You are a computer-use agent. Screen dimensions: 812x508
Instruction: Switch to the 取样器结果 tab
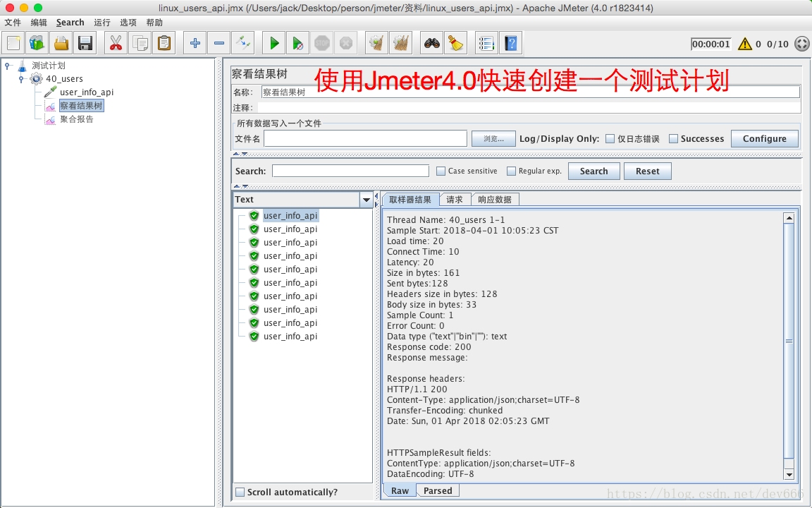coord(410,200)
